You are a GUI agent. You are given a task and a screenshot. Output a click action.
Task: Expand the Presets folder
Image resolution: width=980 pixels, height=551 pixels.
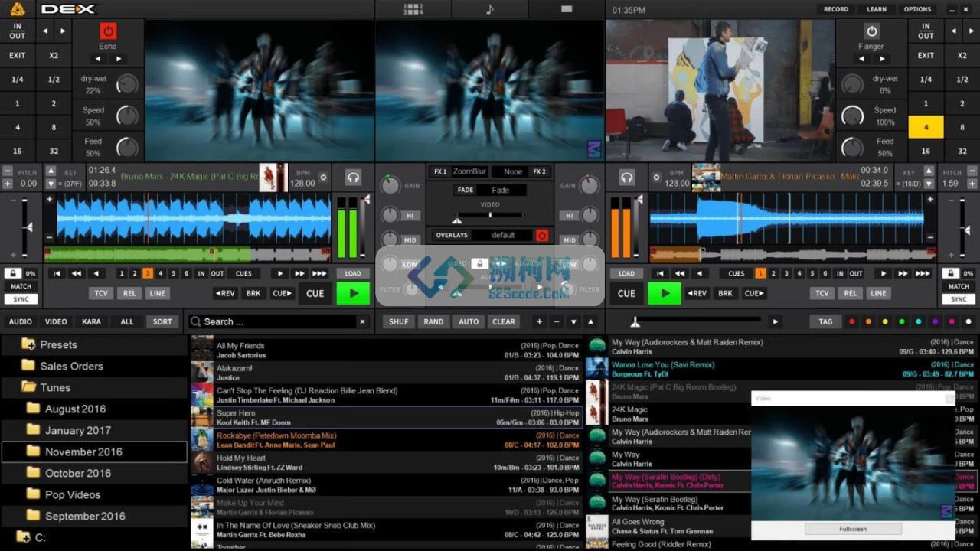coord(28,344)
